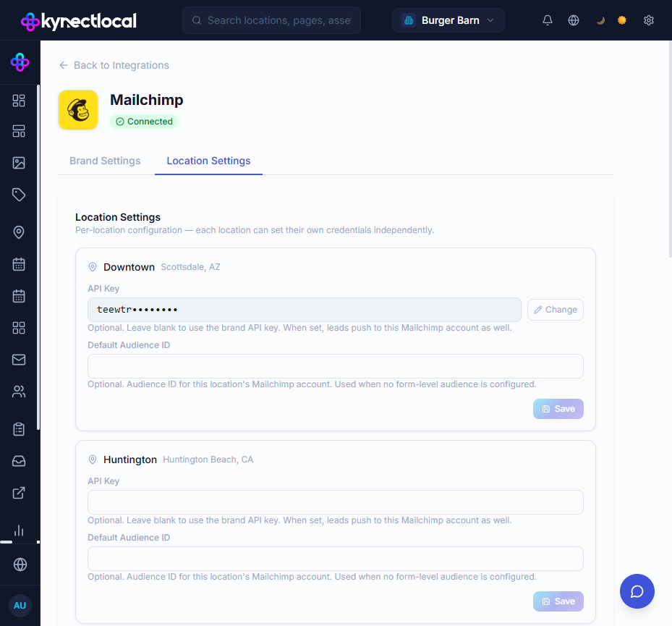Open the second calendar sidebar icon
672x626 pixels.
(x=19, y=296)
